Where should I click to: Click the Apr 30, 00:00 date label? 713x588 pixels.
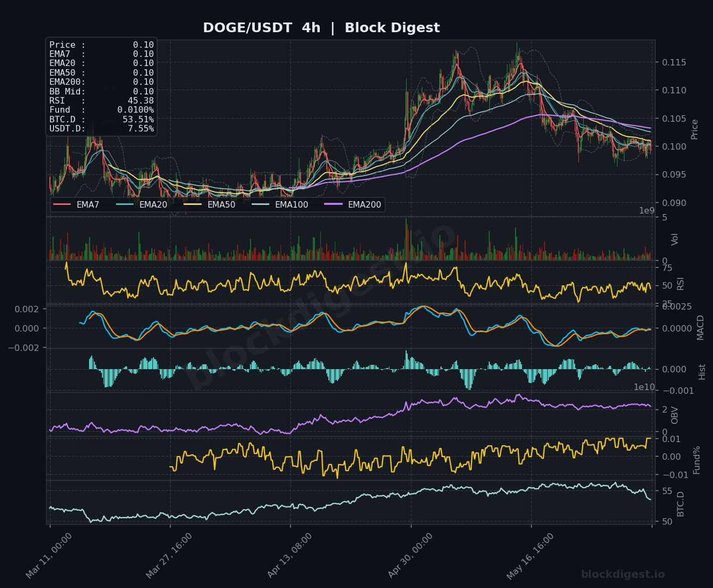(x=410, y=556)
